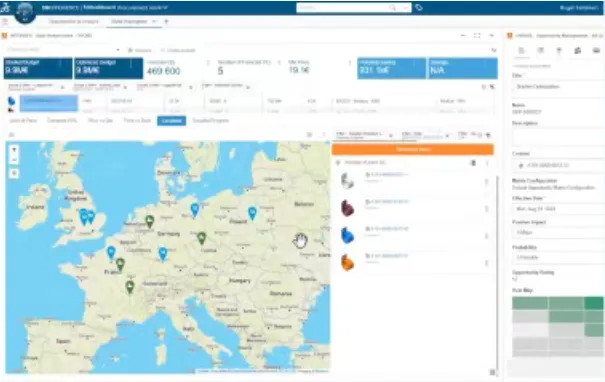Screen dimensions: 605x382
Task: Select the blue map pin near Berlin
Action: pos(195,210)
